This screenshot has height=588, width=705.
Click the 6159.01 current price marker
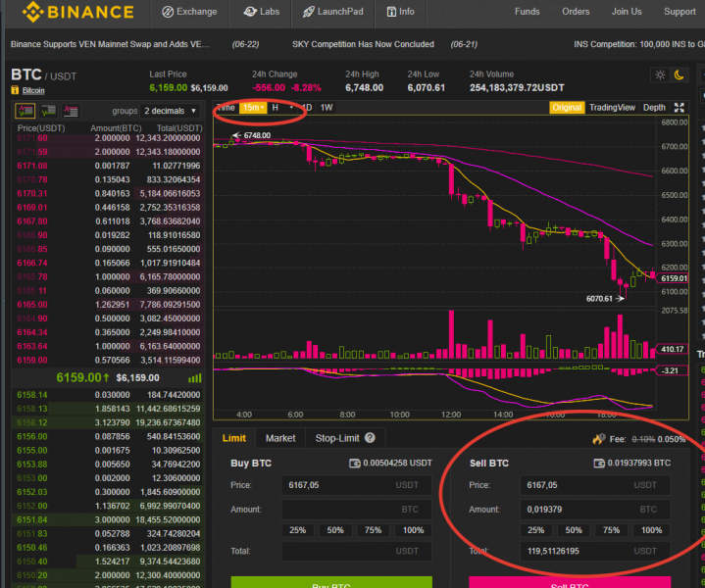tap(673, 278)
